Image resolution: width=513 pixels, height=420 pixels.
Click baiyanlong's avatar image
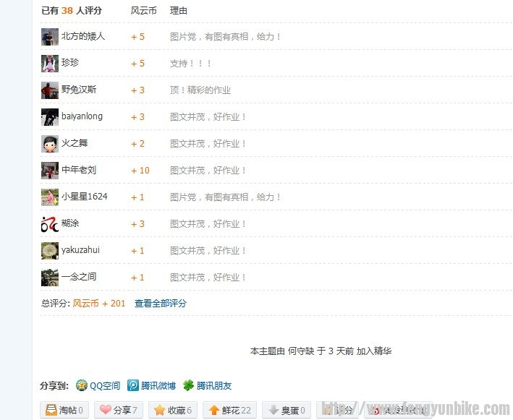tap(50, 117)
